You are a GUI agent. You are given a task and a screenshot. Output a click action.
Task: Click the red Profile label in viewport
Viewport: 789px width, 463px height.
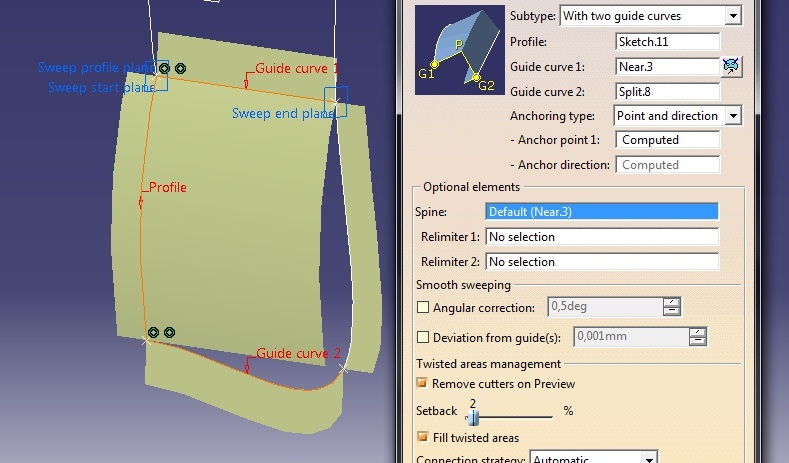pyautogui.click(x=168, y=188)
